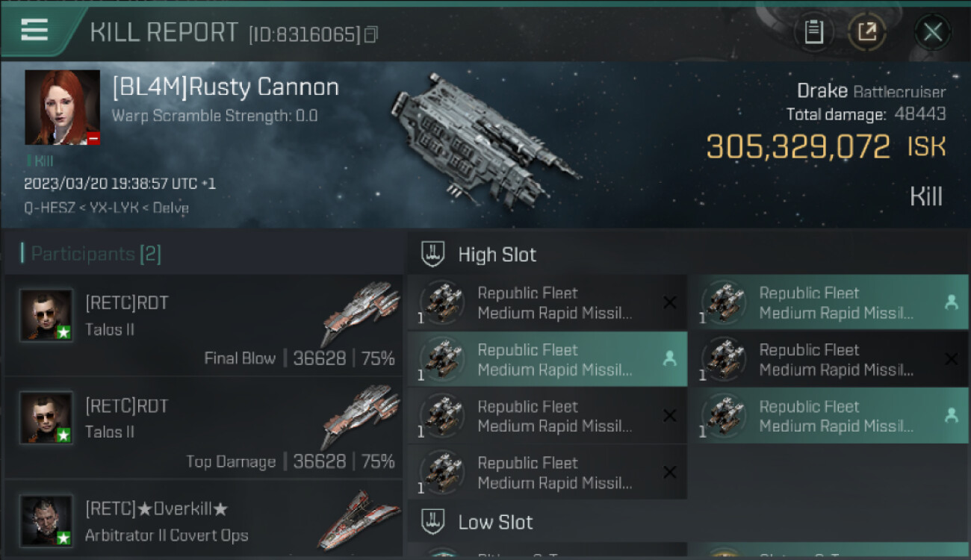
Task: Click the Low Slot section icon
Action: 433,522
